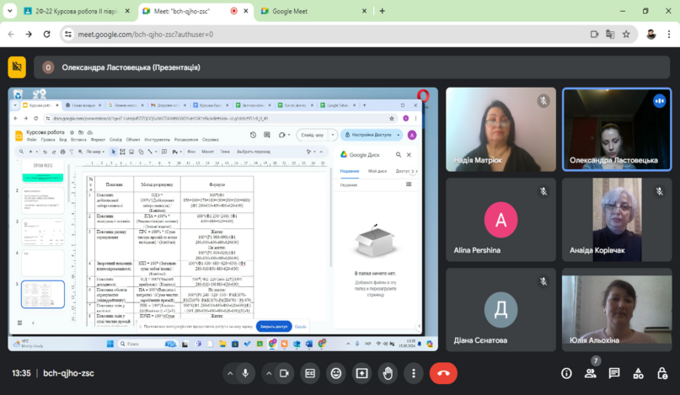Open a new browser tab
The image size is (680, 395).
tap(382, 11)
